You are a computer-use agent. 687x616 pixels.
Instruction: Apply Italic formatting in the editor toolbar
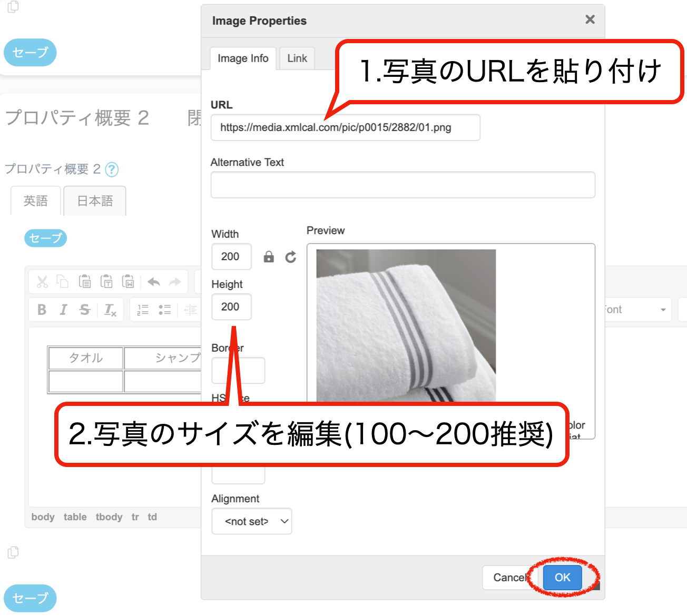click(x=63, y=310)
